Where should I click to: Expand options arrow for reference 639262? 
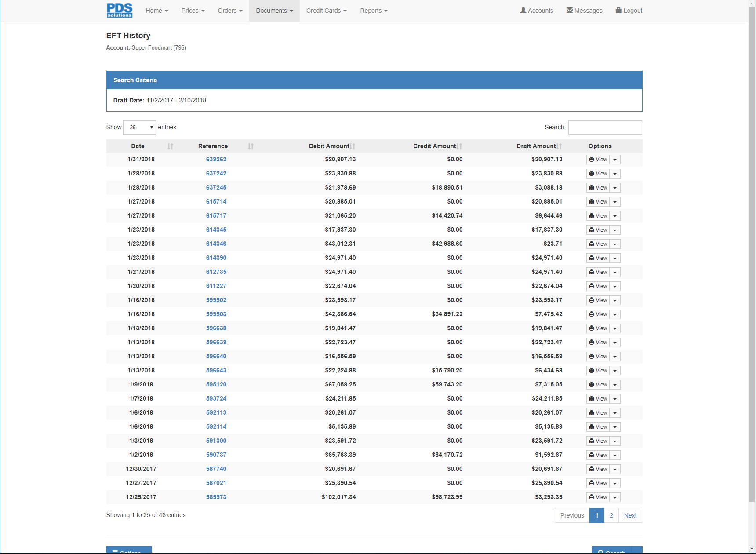coord(615,160)
